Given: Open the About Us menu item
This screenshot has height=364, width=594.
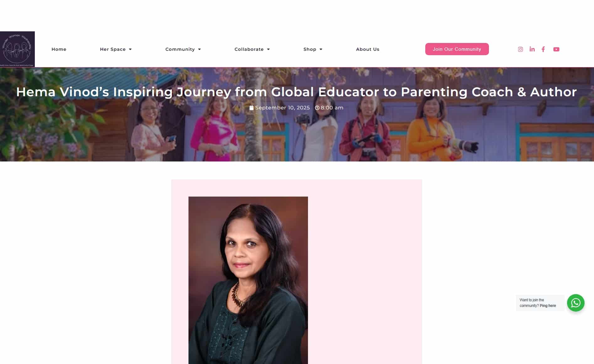Looking at the screenshot, I should point(368,49).
